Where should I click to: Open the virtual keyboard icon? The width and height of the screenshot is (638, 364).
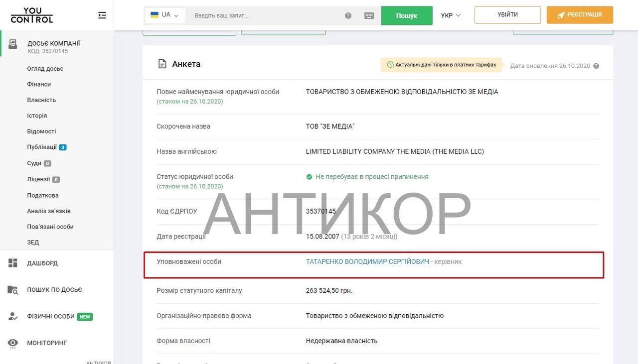coord(369,15)
